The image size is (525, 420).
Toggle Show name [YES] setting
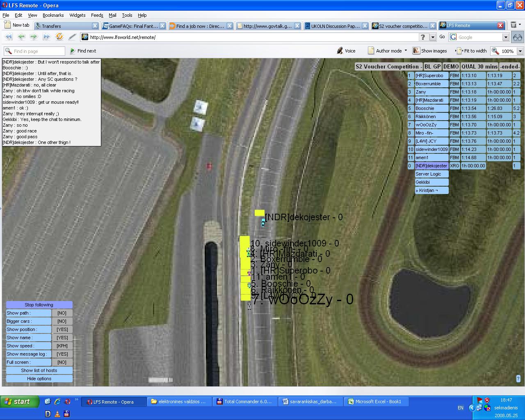[x=62, y=338]
